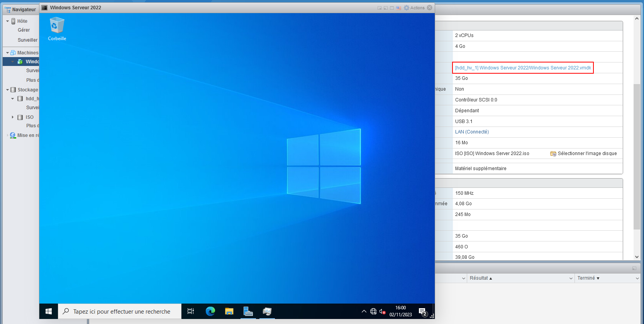Image resolution: width=644 pixels, height=324 pixels.
Task: Show hidden tray icons chevron
Action: pyautogui.click(x=364, y=311)
